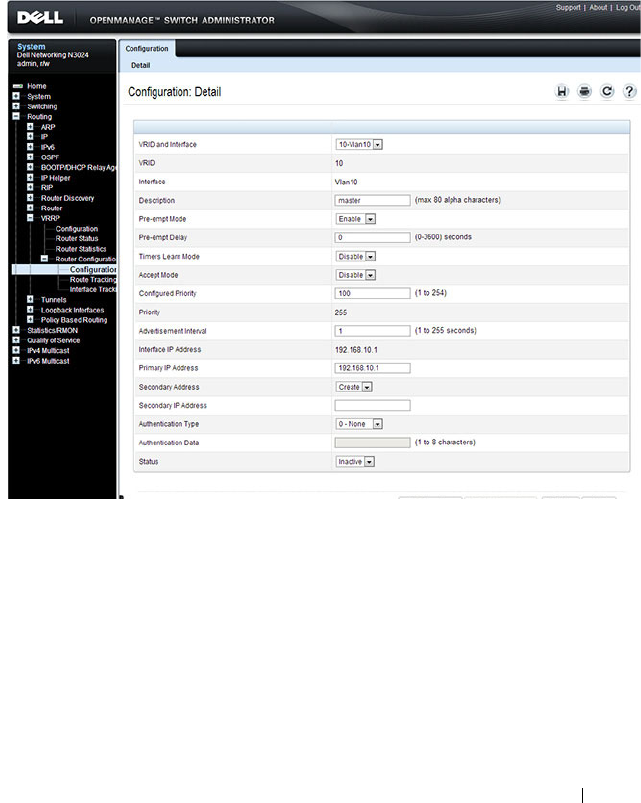Click the Router tree item

pos(51,208)
